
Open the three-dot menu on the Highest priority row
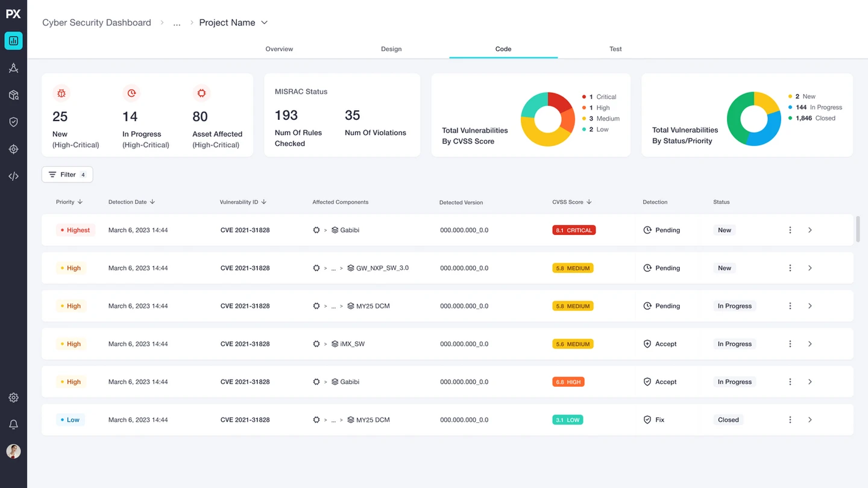click(790, 230)
